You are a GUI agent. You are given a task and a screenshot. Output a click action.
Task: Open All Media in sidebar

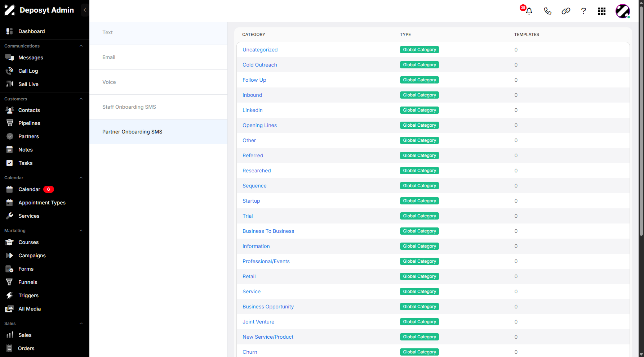click(x=30, y=309)
